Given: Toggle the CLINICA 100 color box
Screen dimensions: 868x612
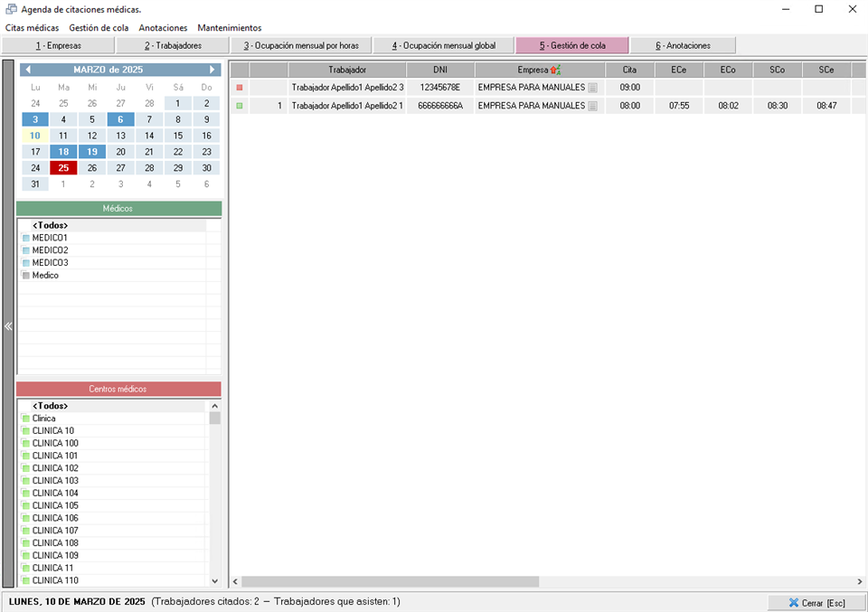Looking at the screenshot, I should tap(26, 444).
